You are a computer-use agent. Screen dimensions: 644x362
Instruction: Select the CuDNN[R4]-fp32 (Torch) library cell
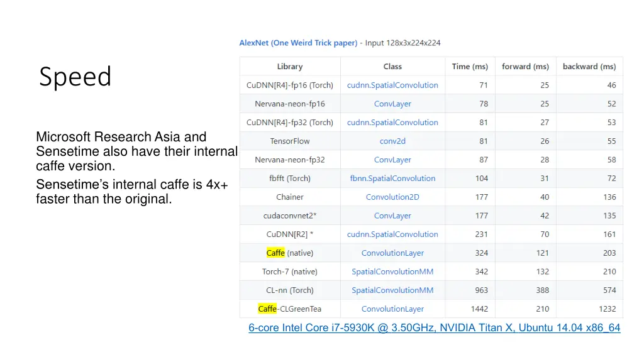click(x=289, y=123)
